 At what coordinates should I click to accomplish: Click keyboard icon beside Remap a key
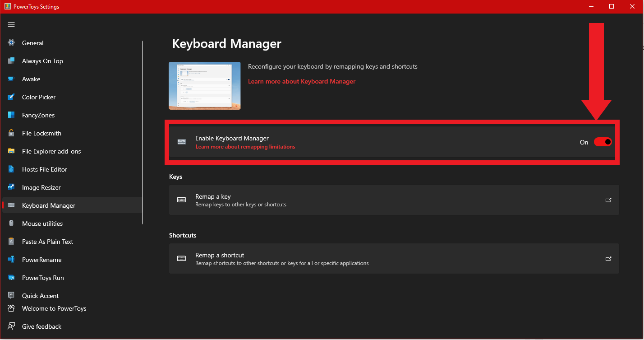[x=182, y=200]
